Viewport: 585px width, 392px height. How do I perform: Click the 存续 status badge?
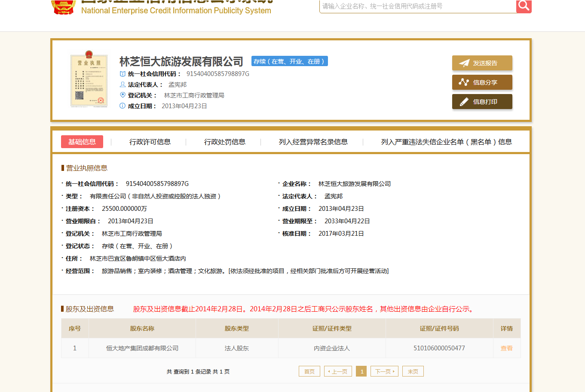point(290,61)
